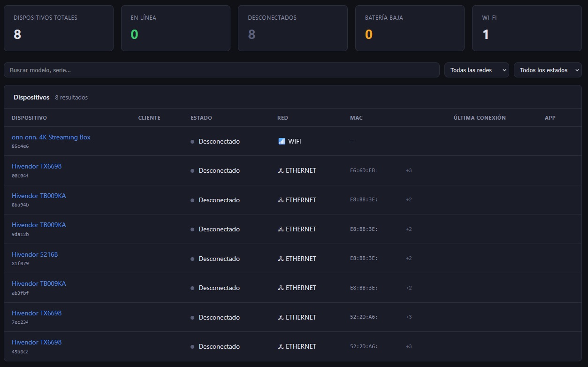The image size is (588, 367).
Task: Sort by the APP column header
Action: pos(550,118)
